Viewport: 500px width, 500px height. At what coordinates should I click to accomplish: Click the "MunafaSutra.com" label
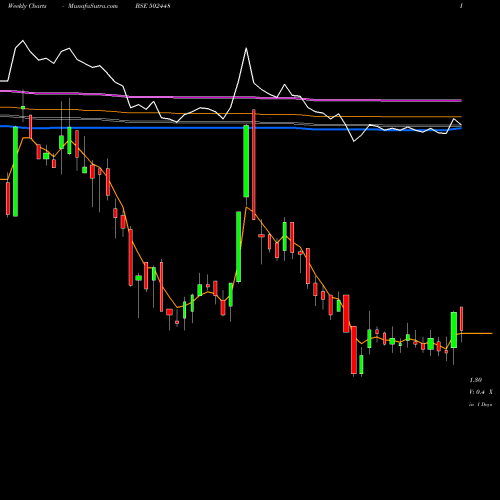tap(93, 6)
